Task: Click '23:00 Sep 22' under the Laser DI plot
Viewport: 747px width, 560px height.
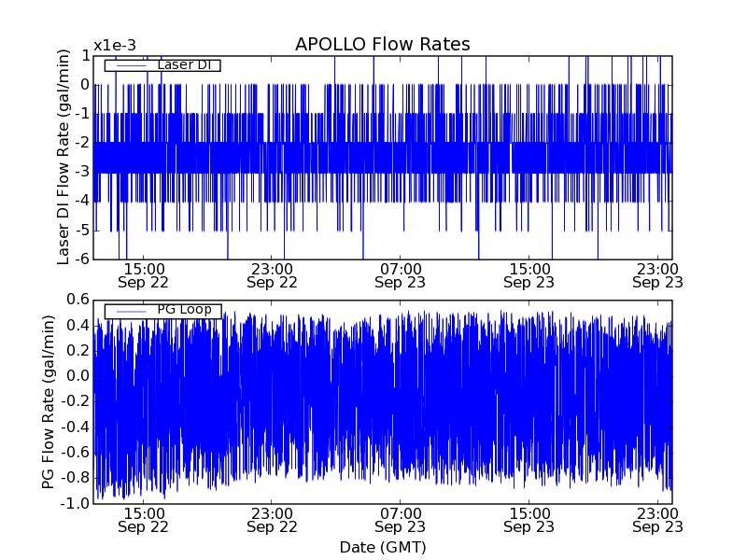Action: pos(272,275)
